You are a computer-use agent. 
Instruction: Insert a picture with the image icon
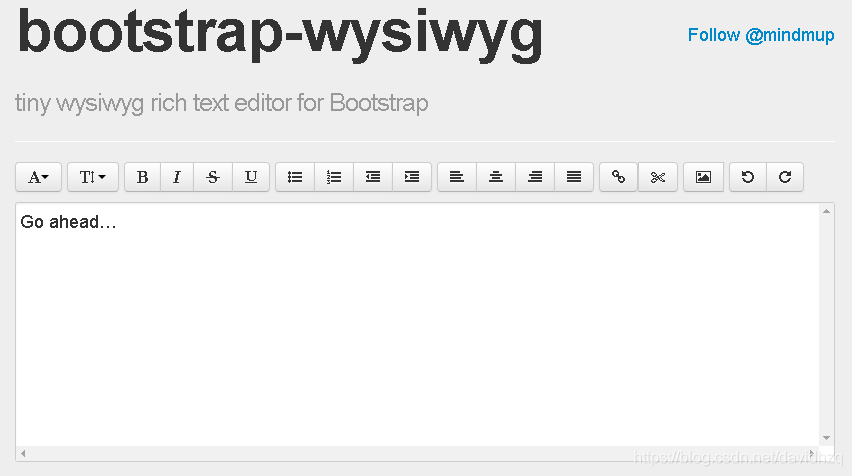[703, 177]
